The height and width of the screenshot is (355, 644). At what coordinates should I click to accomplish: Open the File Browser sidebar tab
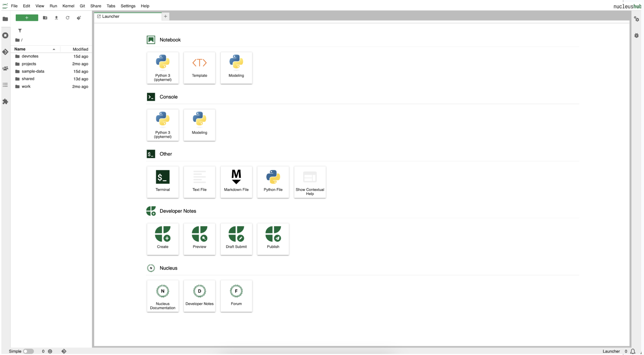tap(5, 19)
